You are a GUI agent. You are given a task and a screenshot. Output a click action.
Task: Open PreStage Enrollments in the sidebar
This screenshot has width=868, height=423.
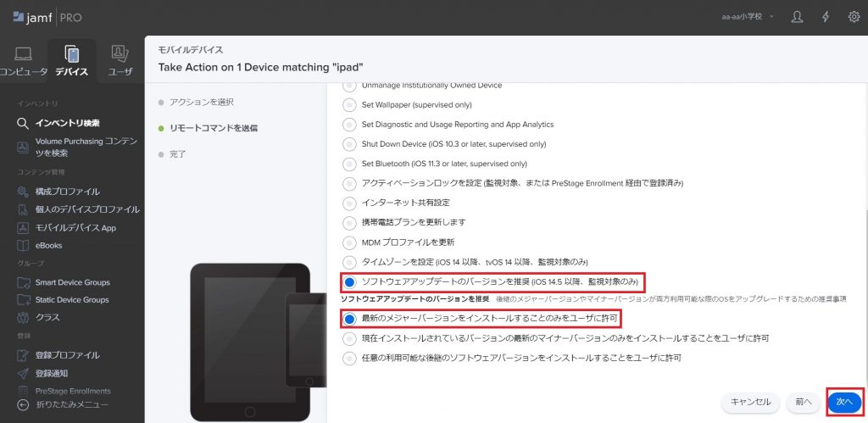(x=73, y=391)
